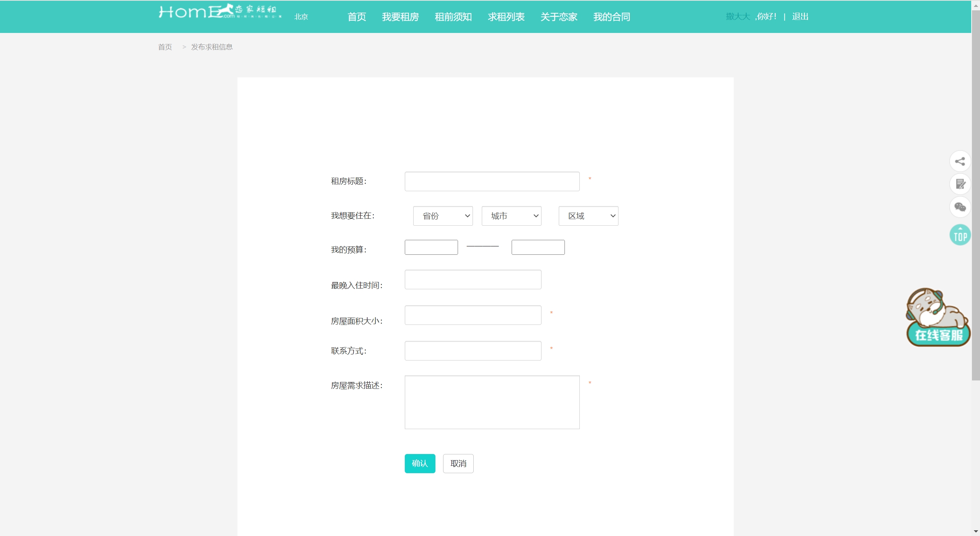Open the WeChat sidebar icon
The height and width of the screenshot is (536, 980).
[x=960, y=207]
